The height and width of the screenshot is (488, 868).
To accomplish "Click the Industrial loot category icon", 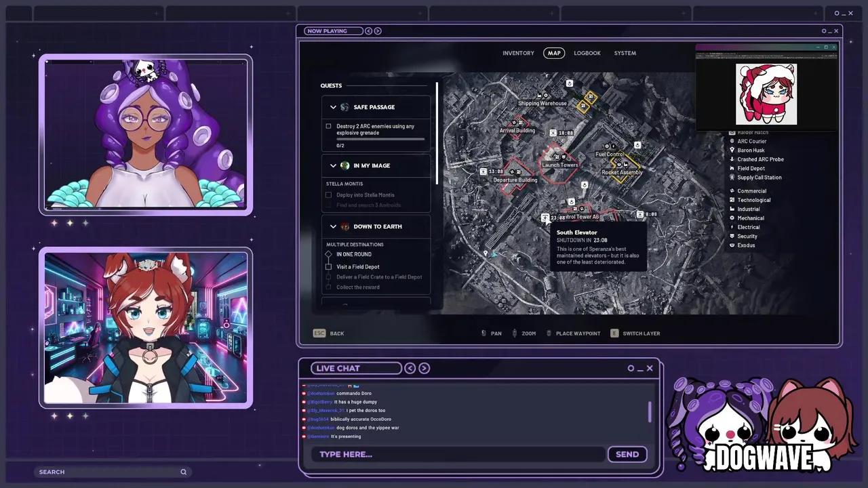I will pyautogui.click(x=732, y=209).
